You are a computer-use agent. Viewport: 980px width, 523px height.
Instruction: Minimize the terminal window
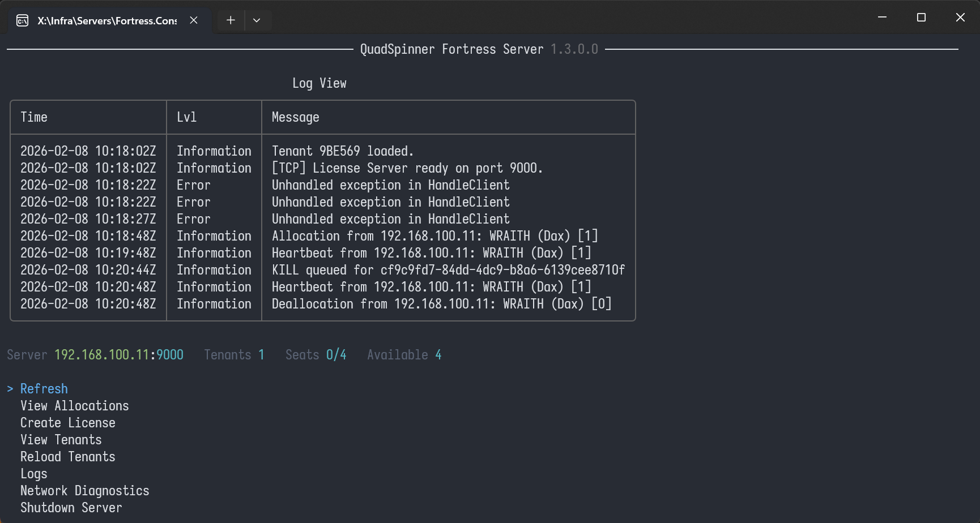[x=882, y=18]
